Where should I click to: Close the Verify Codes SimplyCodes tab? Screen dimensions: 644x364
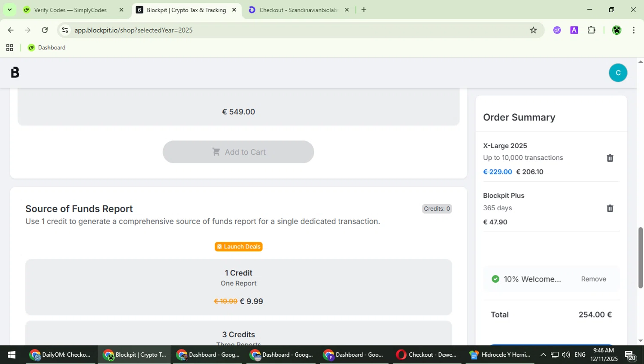121,9
